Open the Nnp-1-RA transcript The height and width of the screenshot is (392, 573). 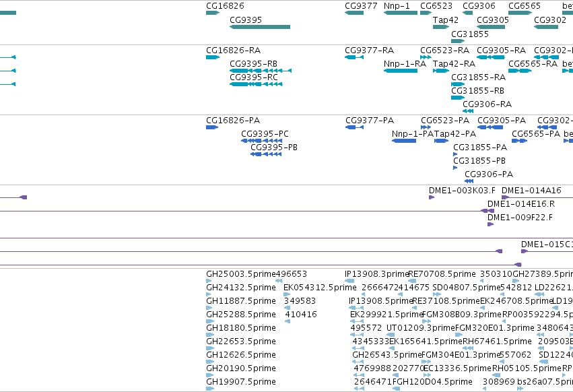coord(401,71)
